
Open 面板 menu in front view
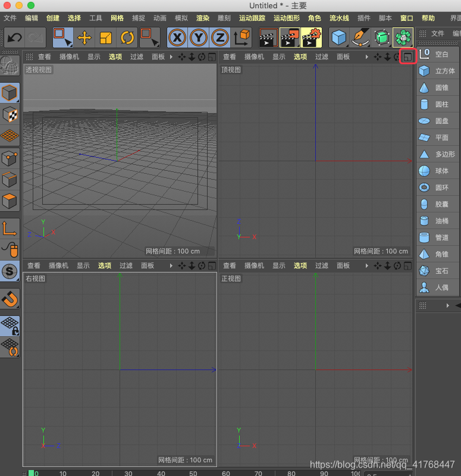click(x=343, y=265)
